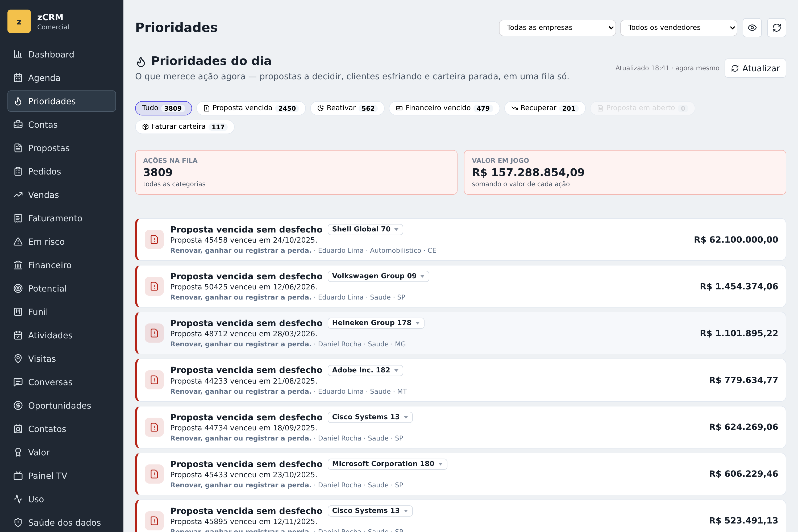The width and height of the screenshot is (798, 532).
Task: Expand Cisco Systems 13 dropdown on Proposta 44734
Action: 370,417
